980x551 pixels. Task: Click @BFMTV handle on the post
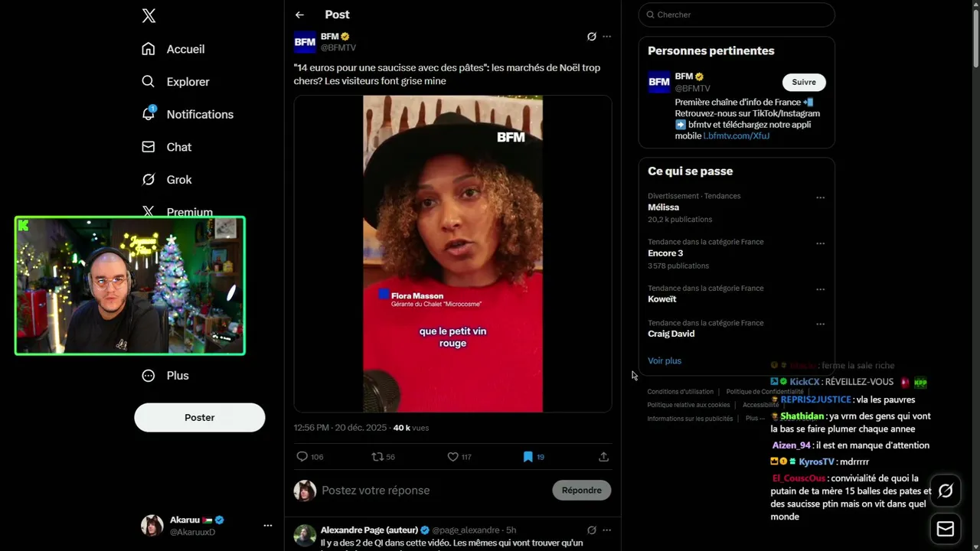point(338,47)
